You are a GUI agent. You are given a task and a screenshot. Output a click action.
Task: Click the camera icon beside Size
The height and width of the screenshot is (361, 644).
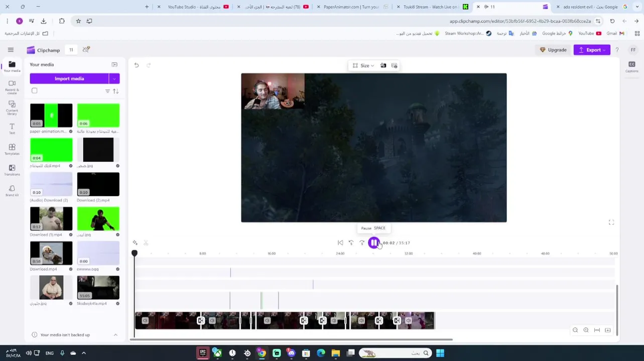coord(383,65)
